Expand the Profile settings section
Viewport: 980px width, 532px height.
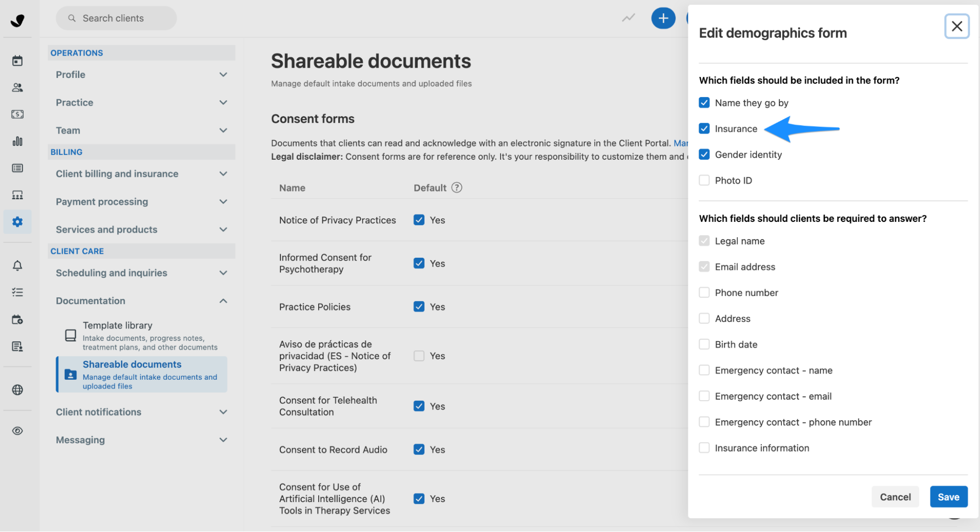(141, 74)
